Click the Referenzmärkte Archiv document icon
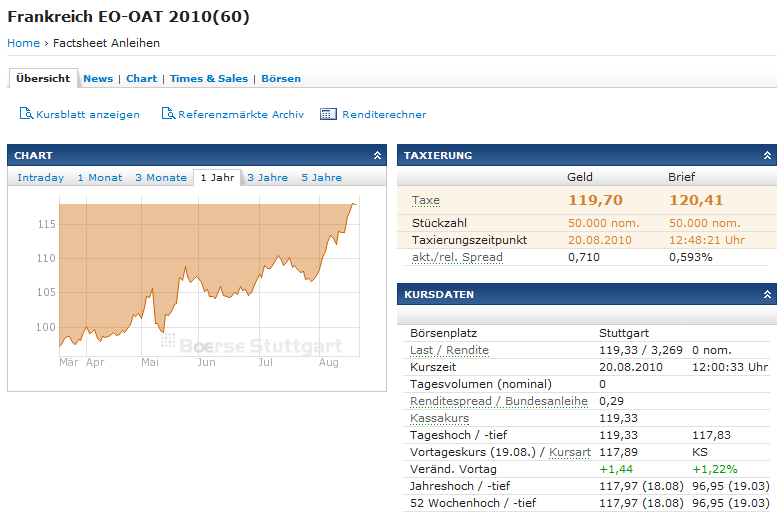Image resolution: width=784 pixels, height=520 pixels. coord(167,114)
